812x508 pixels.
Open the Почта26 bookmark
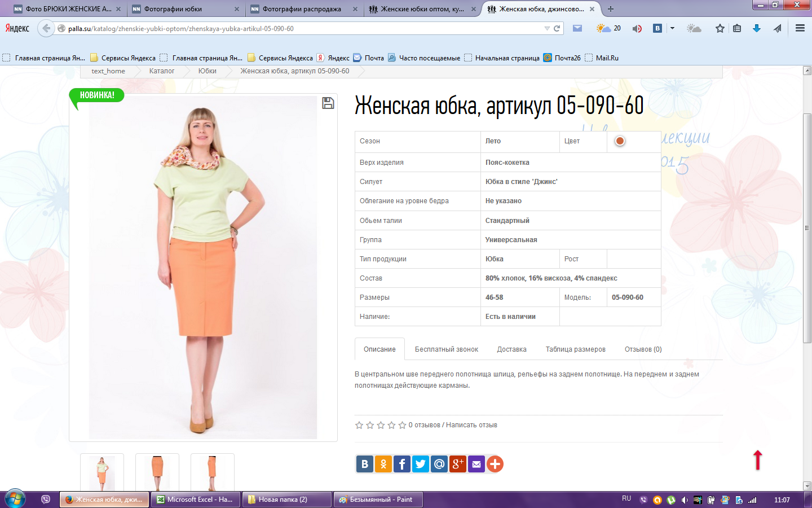pyautogui.click(x=562, y=58)
